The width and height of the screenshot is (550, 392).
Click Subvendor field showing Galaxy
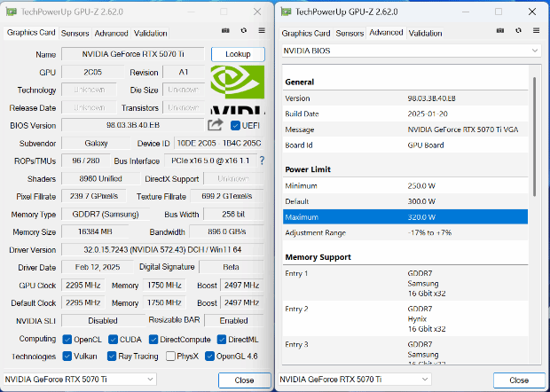[96, 143]
